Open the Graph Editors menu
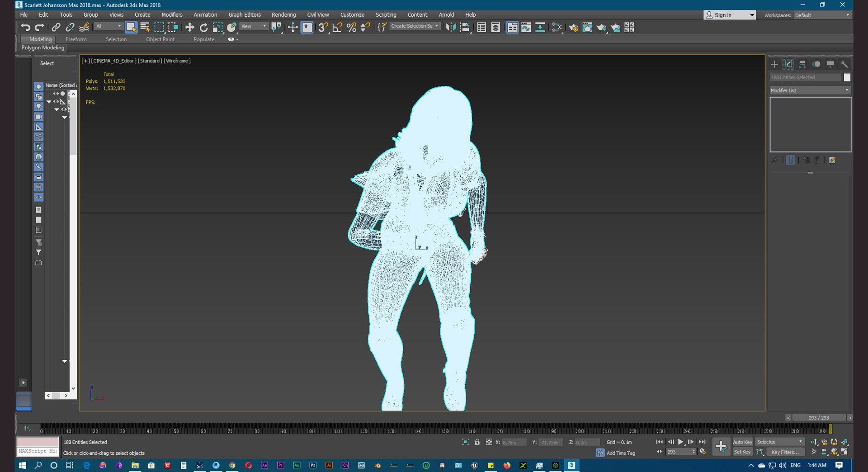The height and width of the screenshot is (472, 868). click(245, 15)
